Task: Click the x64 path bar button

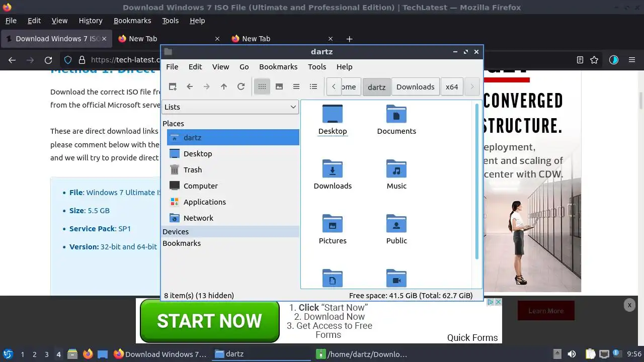Action: [452, 87]
